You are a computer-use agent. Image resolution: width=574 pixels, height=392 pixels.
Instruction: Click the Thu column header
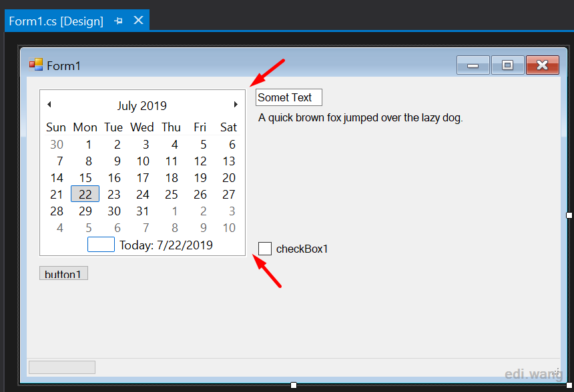point(172,127)
